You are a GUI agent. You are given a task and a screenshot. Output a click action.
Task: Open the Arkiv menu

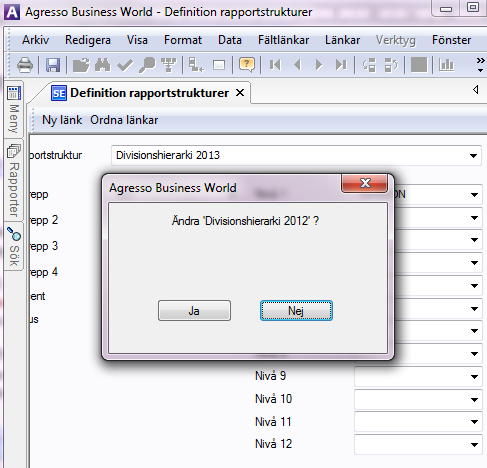click(x=35, y=40)
